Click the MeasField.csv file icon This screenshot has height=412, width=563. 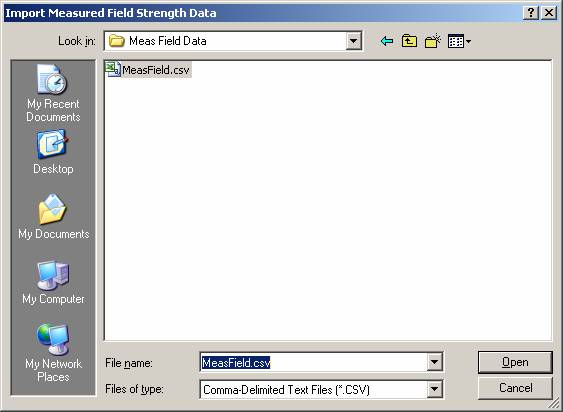[113, 69]
